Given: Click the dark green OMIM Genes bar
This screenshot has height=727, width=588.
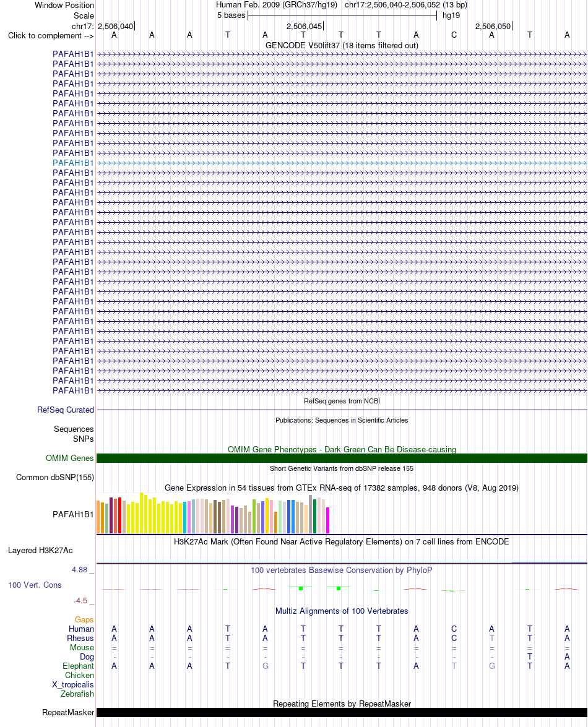Looking at the screenshot, I should [342, 458].
